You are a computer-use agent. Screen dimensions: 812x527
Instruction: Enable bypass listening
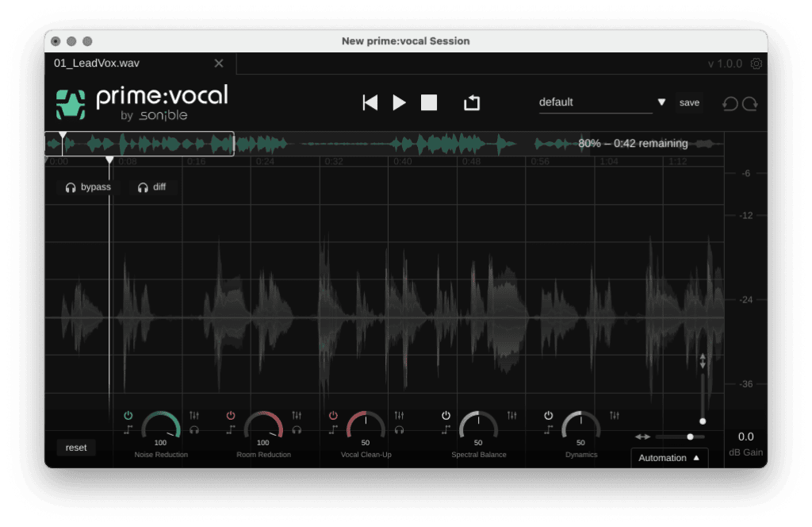[x=88, y=187]
